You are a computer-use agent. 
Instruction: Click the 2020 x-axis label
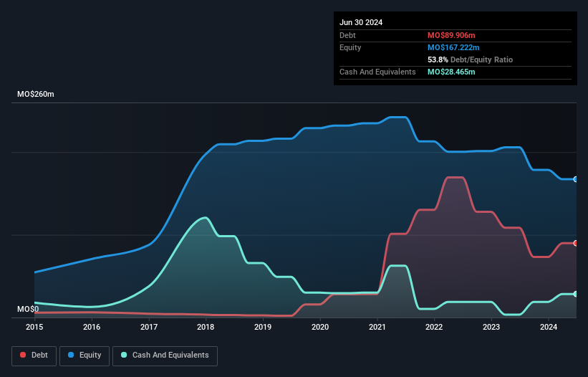(x=320, y=327)
